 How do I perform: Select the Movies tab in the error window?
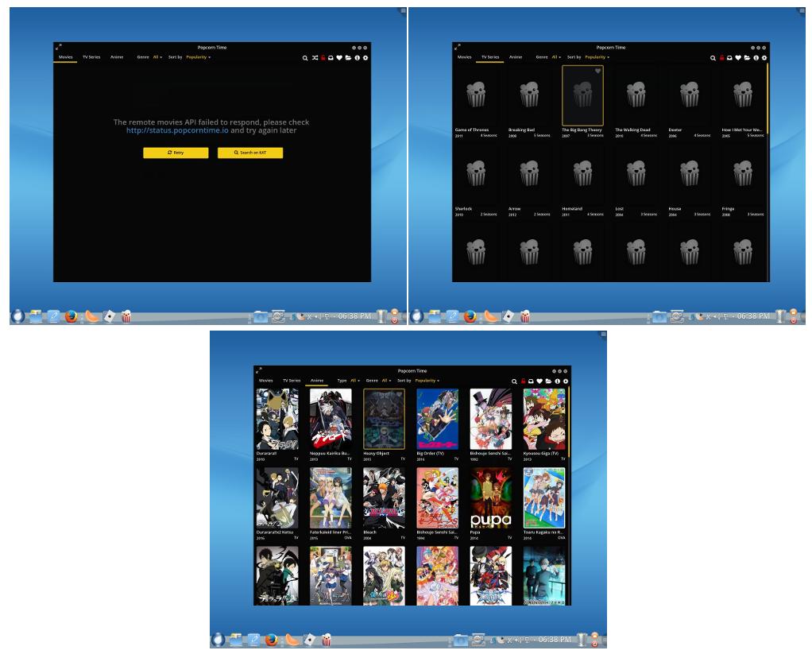66,57
